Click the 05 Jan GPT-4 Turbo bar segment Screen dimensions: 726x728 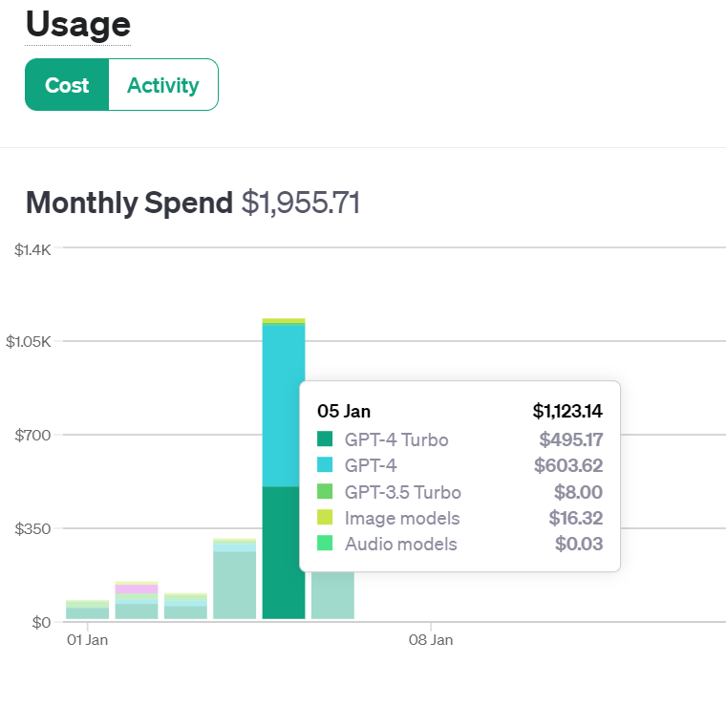284,552
